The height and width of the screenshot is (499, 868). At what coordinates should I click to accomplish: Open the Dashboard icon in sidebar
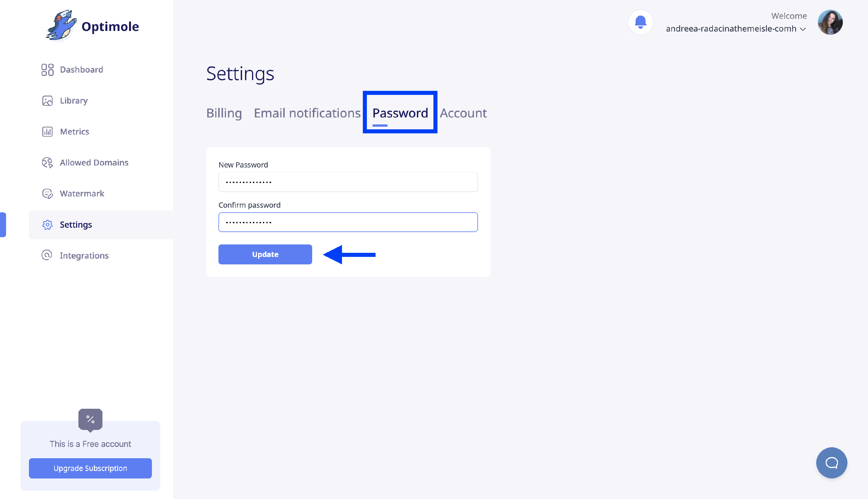pyautogui.click(x=47, y=70)
